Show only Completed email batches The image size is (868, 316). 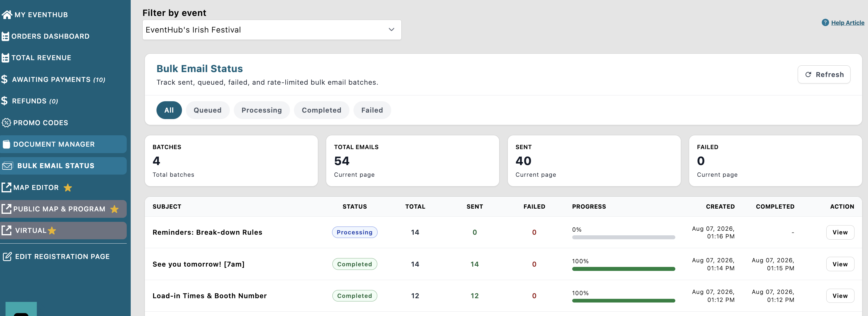pyautogui.click(x=321, y=110)
